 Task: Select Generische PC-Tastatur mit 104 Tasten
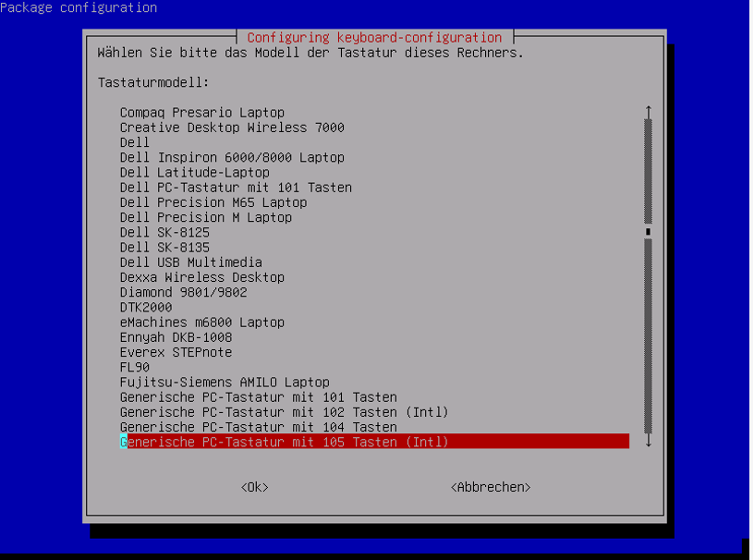point(258,427)
